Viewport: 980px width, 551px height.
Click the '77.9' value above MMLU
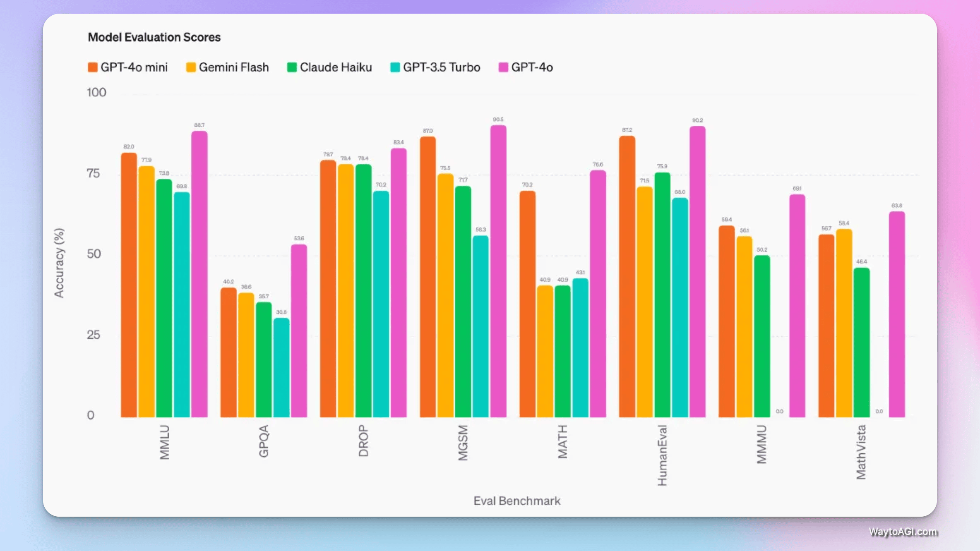coord(147,160)
